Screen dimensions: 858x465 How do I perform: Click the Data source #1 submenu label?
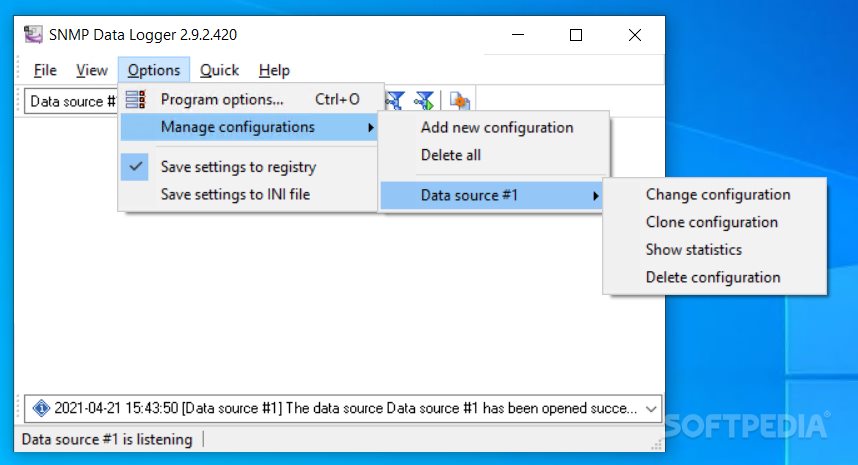tap(469, 195)
